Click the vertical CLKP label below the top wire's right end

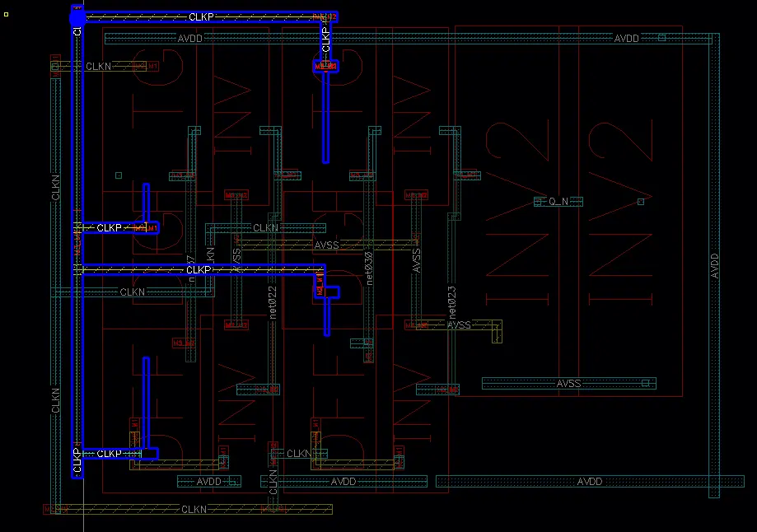click(326, 40)
